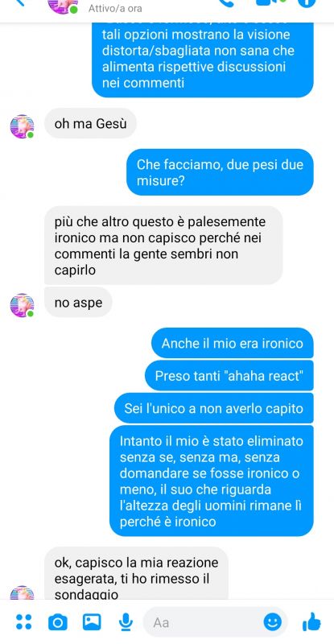Tap the "Preso tanti ahaha react" message
The image size is (334, 644).
(229, 375)
